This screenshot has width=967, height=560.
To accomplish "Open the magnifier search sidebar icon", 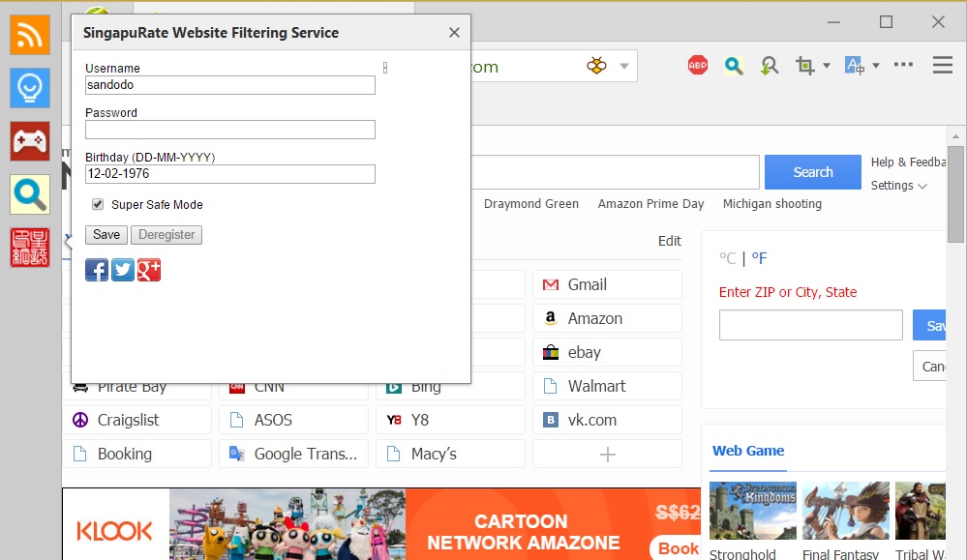I will tap(30, 194).
